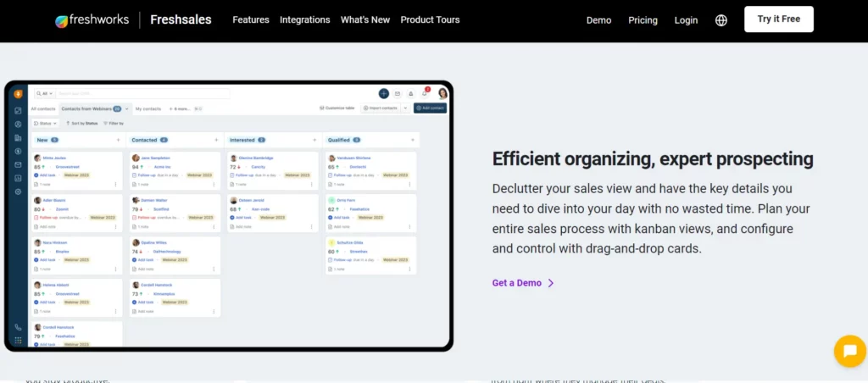868x383 pixels.
Task: Click Sort by Status
Action: (82, 124)
